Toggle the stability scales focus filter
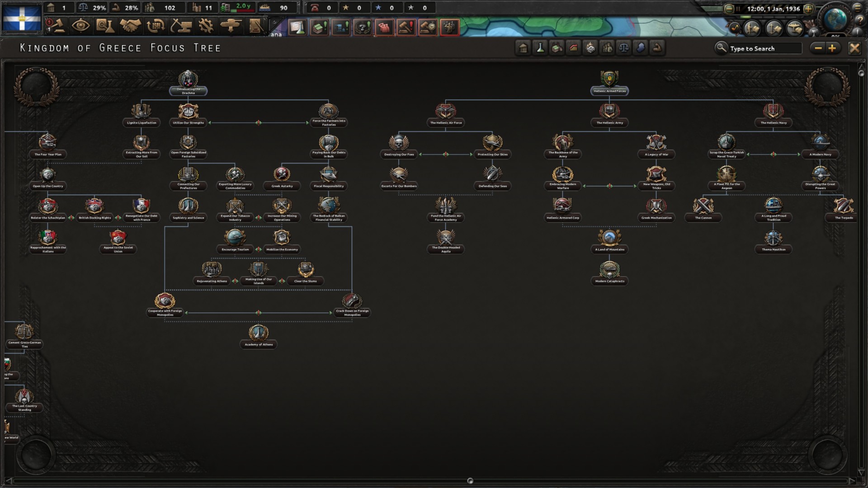 coord(624,48)
